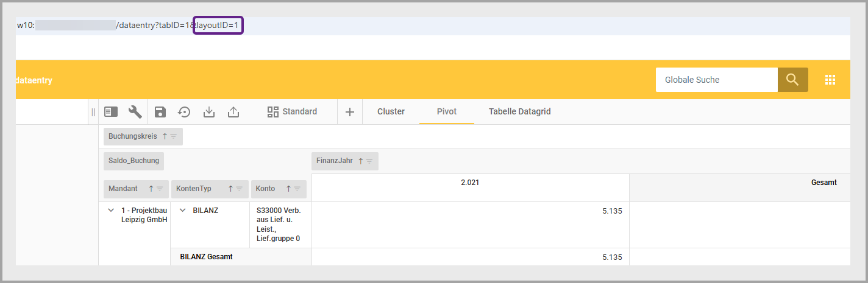Collapse the 1 - Projektbau Leipzig row
Image resolution: width=868 pixels, height=283 pixels.
111,211
